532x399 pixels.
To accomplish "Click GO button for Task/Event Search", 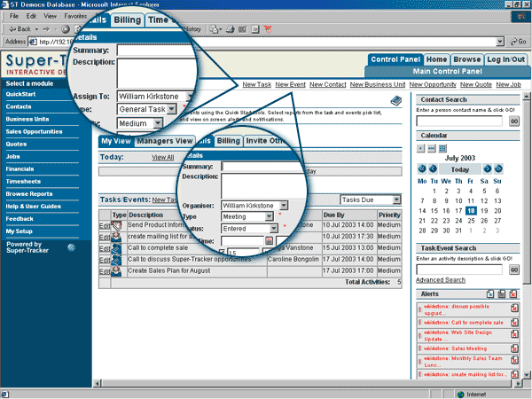I will point(514,270).
